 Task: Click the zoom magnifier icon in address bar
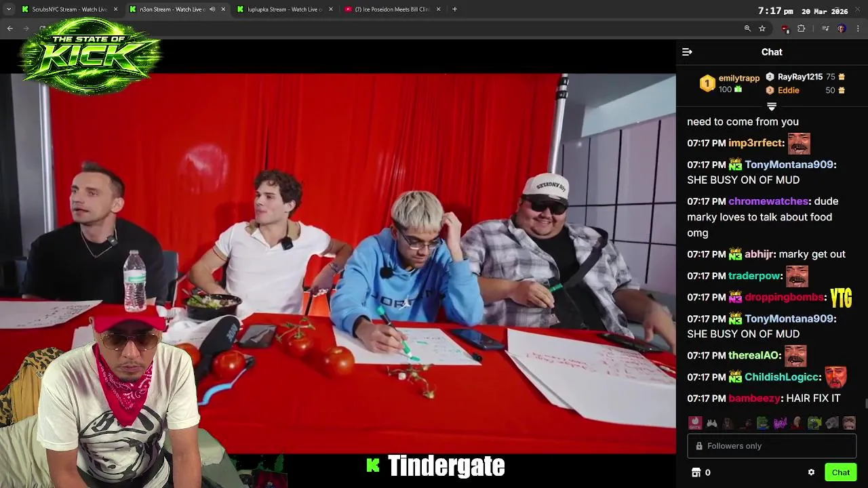[x=747, y=28]
